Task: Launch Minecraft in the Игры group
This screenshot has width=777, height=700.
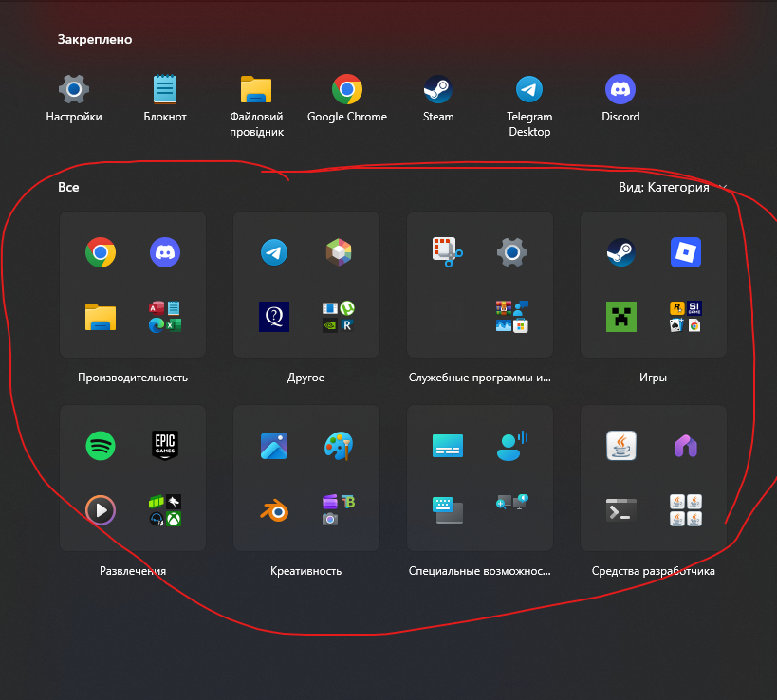Action: (620, 317)
